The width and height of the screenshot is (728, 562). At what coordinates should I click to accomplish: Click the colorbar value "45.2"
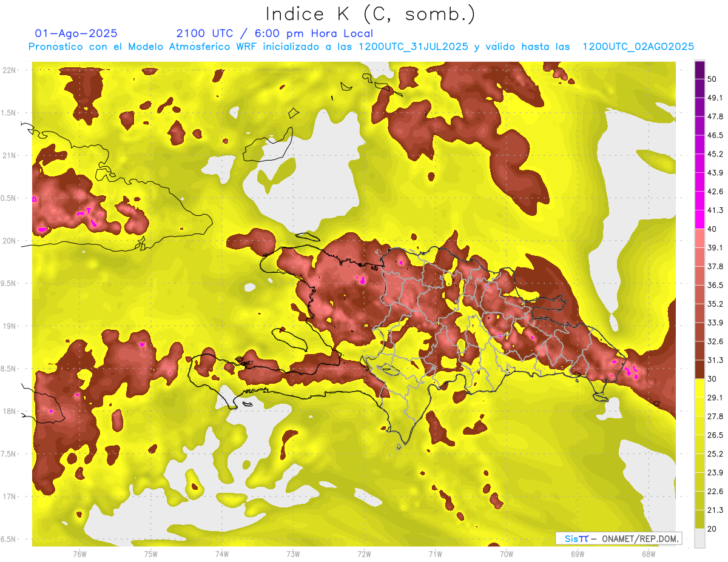tap(715, 154)
